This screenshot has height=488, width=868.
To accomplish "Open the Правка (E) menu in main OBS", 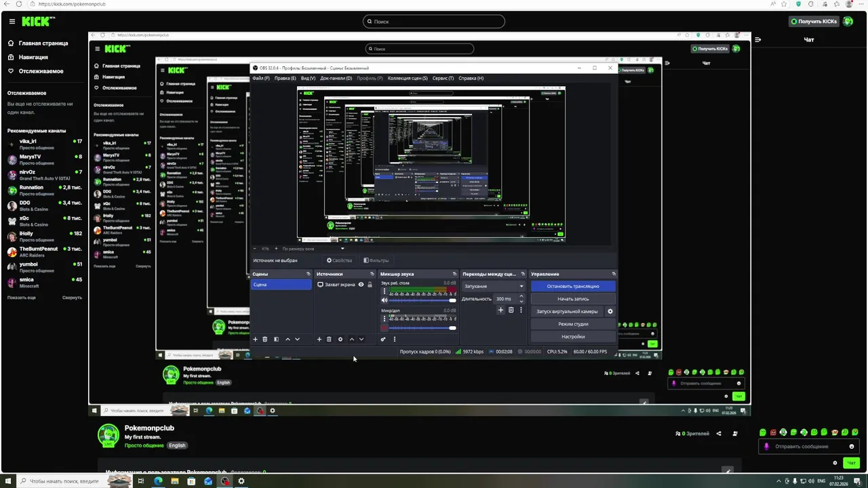I will [x=285, y=78].
